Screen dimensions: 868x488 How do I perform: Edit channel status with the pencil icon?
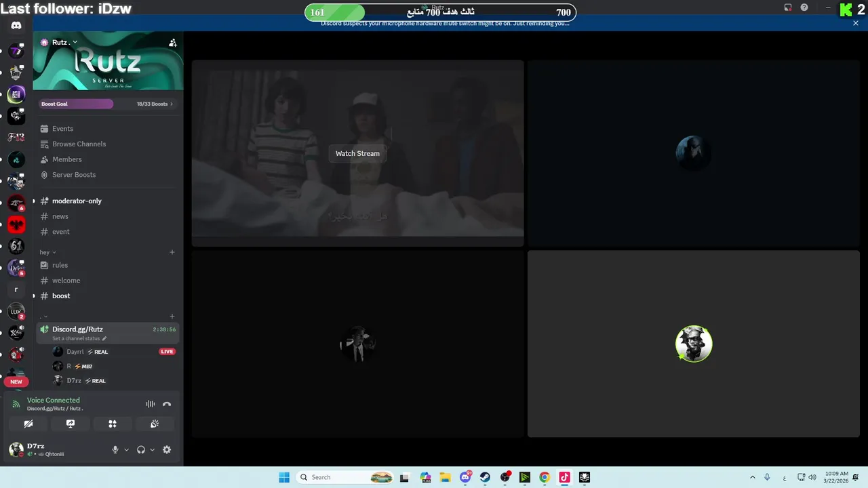coord(104,338)
